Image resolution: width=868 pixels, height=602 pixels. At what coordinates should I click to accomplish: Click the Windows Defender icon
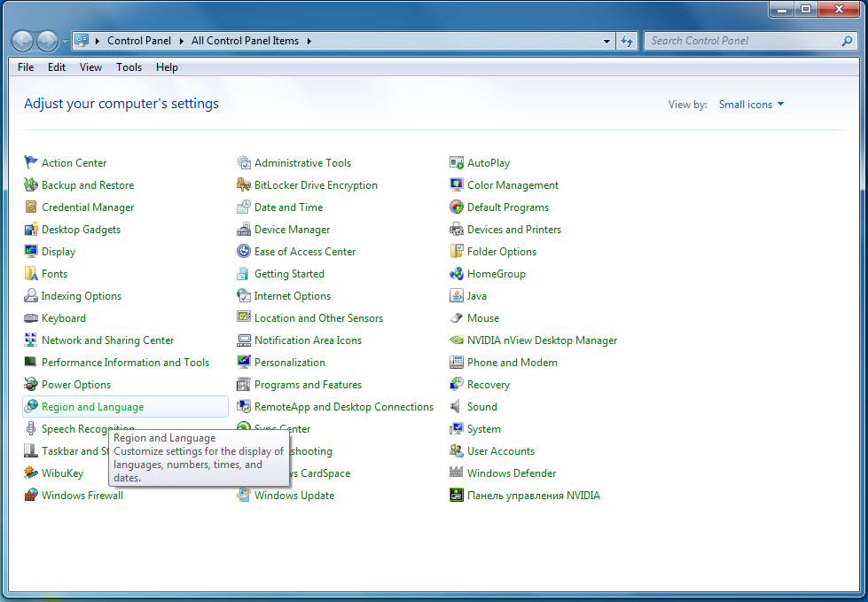457,473
